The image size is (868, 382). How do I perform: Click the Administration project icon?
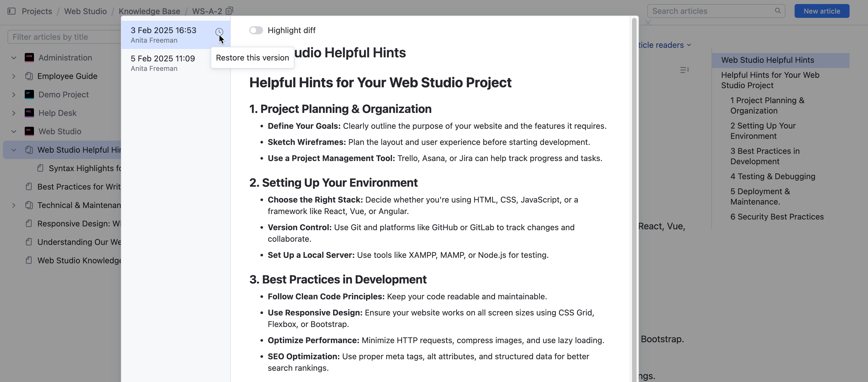coord(29,58)
